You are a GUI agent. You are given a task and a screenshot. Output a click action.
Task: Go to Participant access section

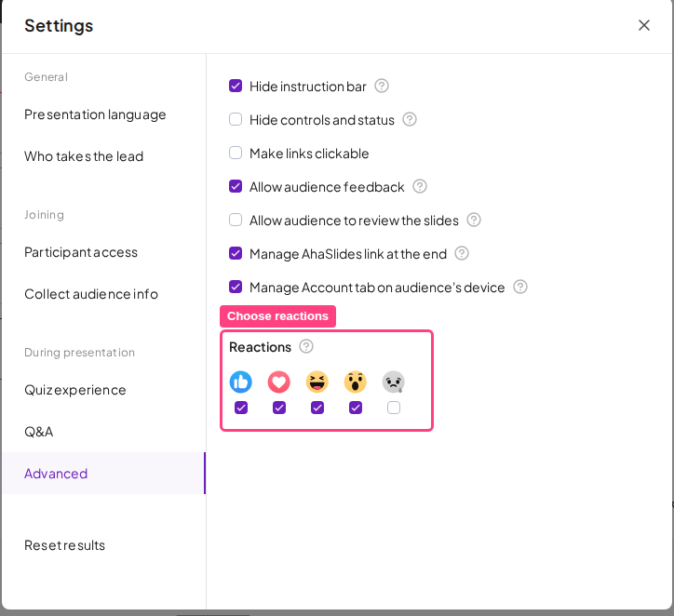pyautogui.click(x=81, y=252)
